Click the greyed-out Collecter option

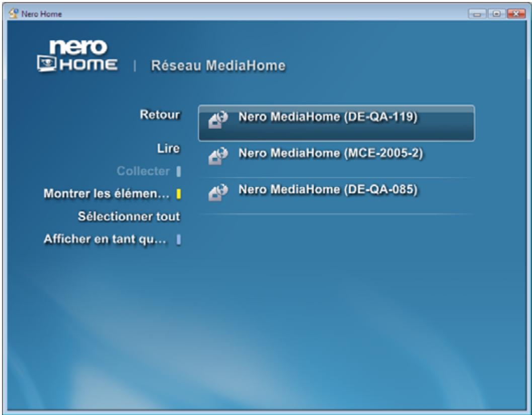click(143, 171)
